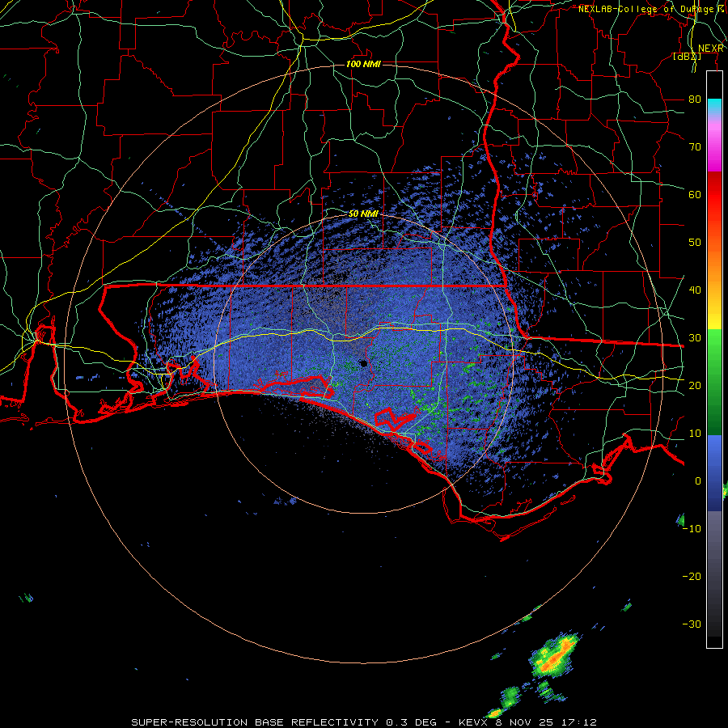Click the red band of the color scale
Screen dimensions: 728x728
714,195
